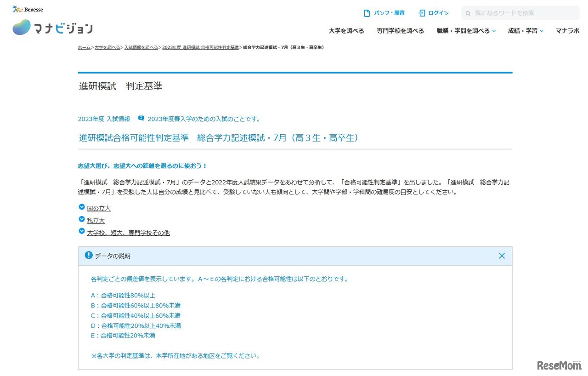The image size is (588, 376).
Task: Open the 成績・学習 dropdown menu
Action: (522, 30)
